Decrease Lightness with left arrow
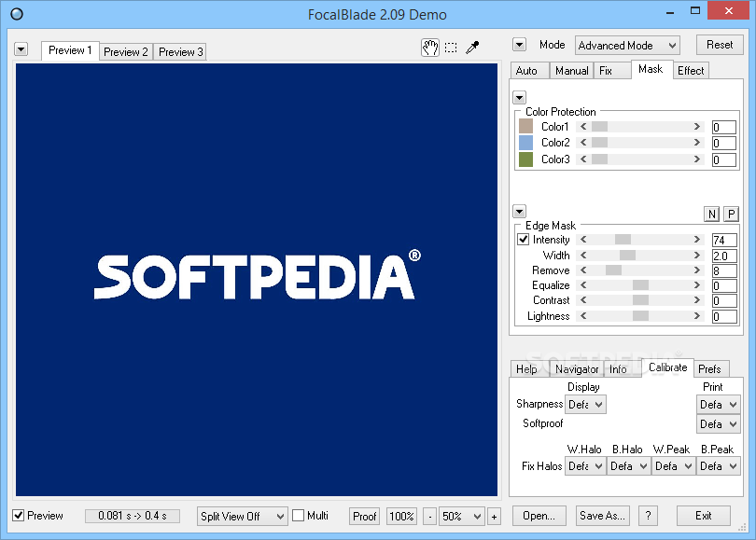 point(583,316)
